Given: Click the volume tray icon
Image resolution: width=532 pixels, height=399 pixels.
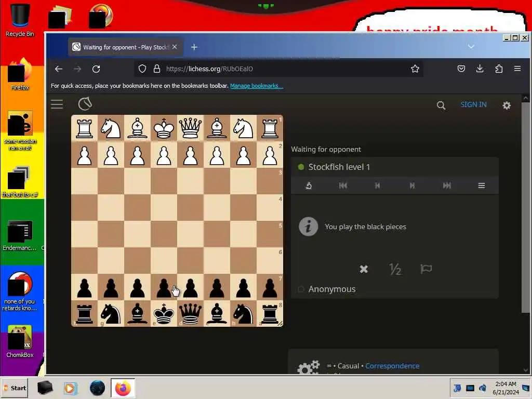Looking at the screenshot, I should [483, 388].
